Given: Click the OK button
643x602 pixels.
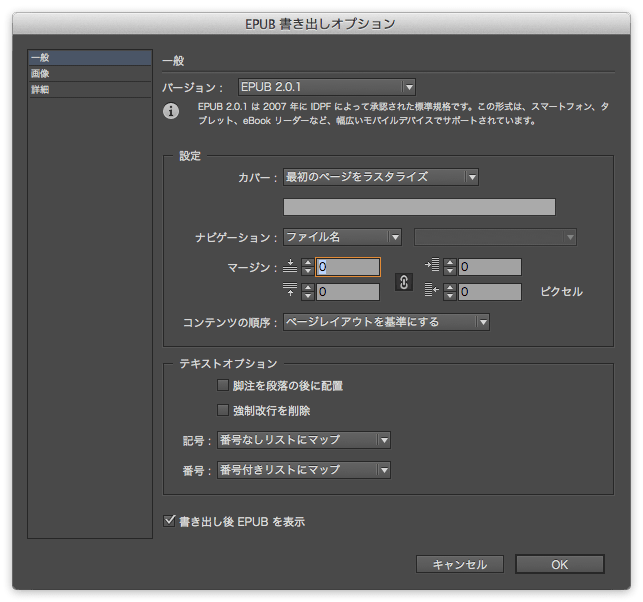Looking at the screenshot, I should [560, 565].
